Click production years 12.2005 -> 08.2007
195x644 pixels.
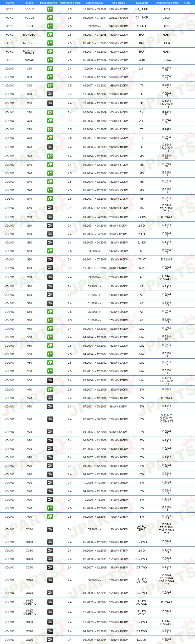click(x=95, y=612)
